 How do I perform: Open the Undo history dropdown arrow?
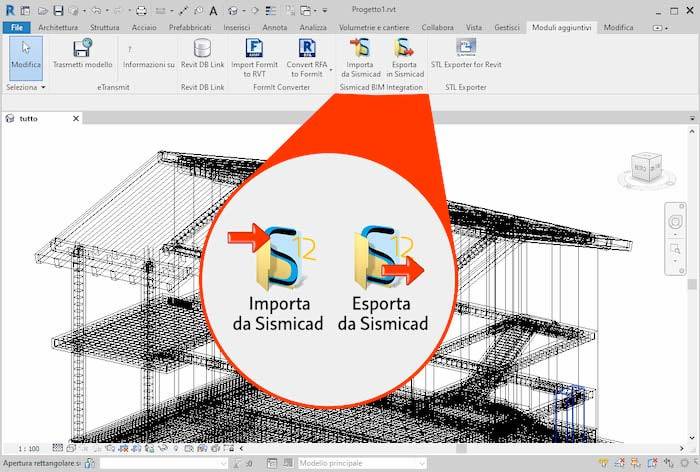click(x=107, y=10)
